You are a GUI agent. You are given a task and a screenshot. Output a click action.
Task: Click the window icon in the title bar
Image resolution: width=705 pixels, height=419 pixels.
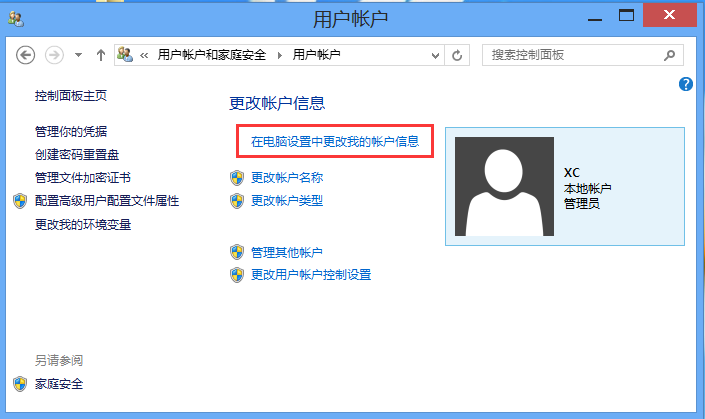pos(16,16)
